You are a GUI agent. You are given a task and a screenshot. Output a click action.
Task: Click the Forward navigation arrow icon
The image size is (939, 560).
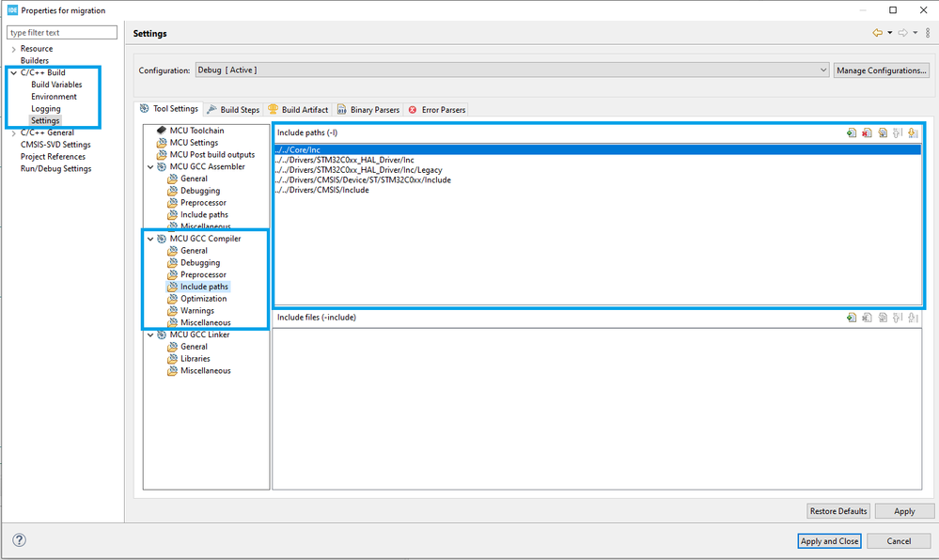pos(902,33)
